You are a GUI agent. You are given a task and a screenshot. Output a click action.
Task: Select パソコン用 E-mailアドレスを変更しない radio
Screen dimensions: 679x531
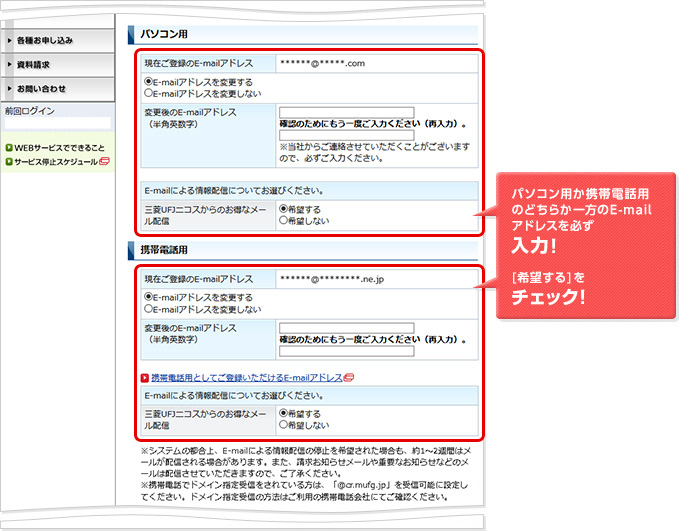coord(149,92)
